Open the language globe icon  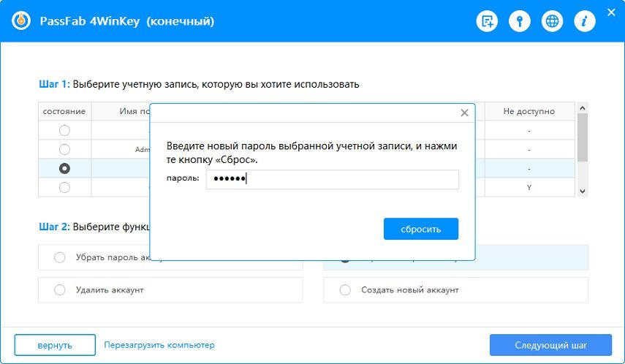click(552, 21)
